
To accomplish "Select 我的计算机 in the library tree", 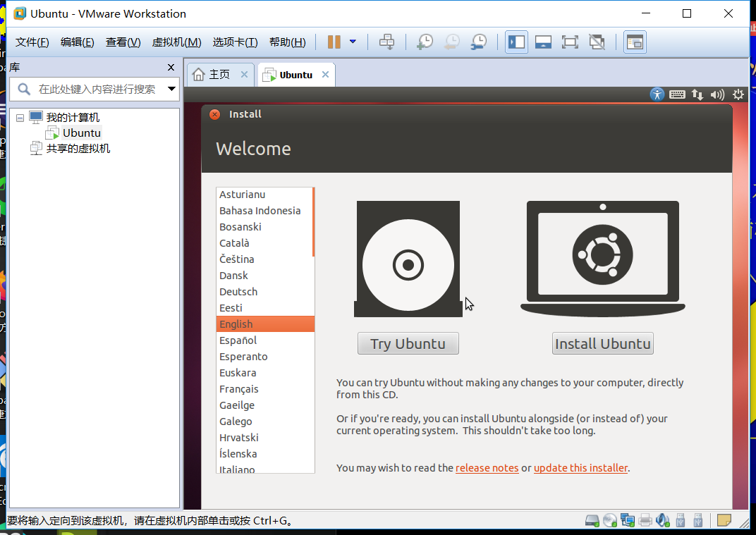I will [x=73, y=117].
